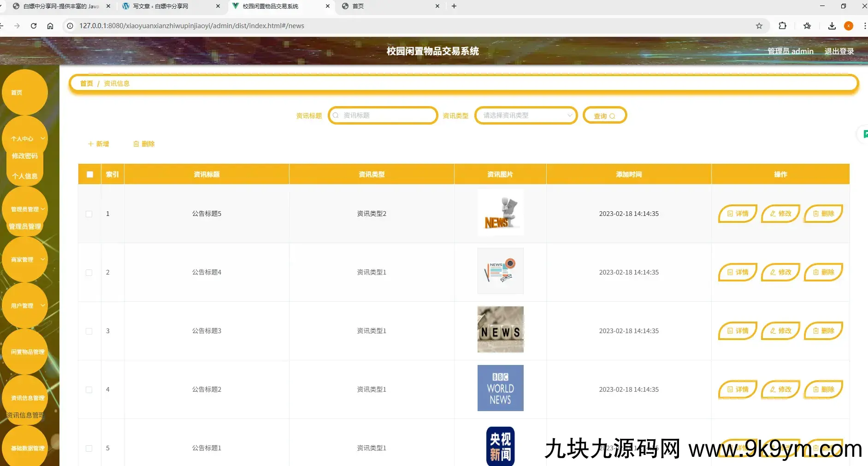
Task: Click the 查询 search button
Action: (604, 116)
